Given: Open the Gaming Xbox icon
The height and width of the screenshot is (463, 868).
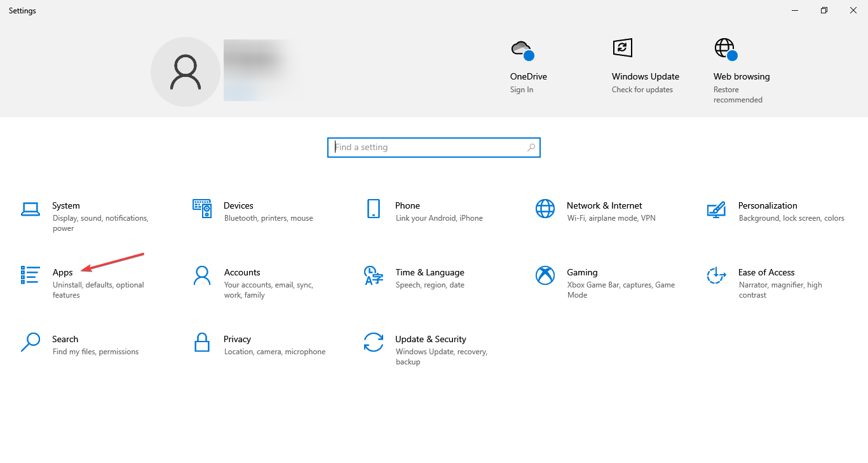Looking at the screenshot, I should 545,275.
